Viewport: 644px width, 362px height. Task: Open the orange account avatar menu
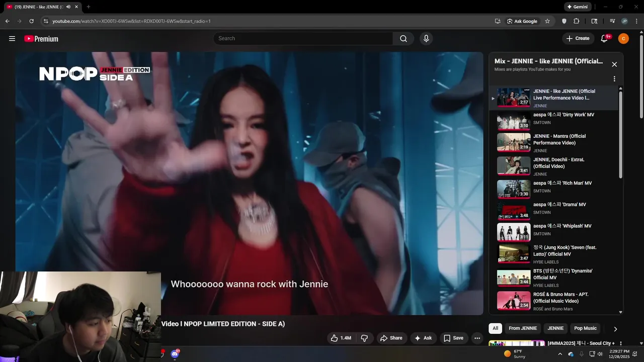point(623,39)
